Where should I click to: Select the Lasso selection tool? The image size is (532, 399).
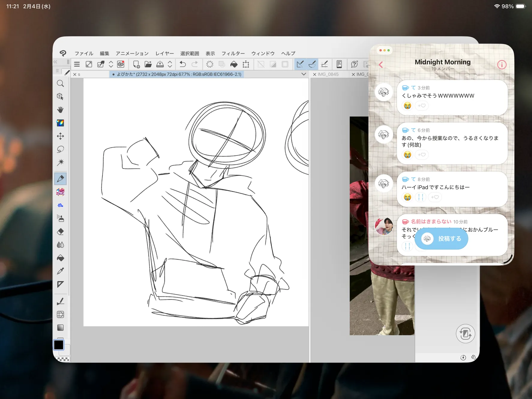click(60, 149)
